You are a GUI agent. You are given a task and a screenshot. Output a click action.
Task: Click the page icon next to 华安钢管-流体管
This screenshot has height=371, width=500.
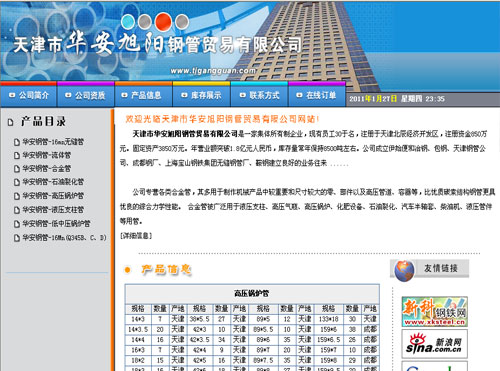(17, 156)
